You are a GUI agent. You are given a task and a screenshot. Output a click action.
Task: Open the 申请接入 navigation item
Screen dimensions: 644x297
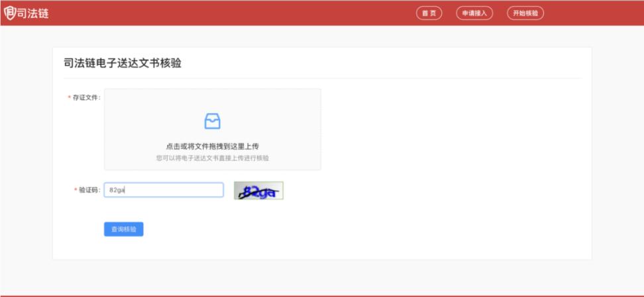click(x=474, y=13)
